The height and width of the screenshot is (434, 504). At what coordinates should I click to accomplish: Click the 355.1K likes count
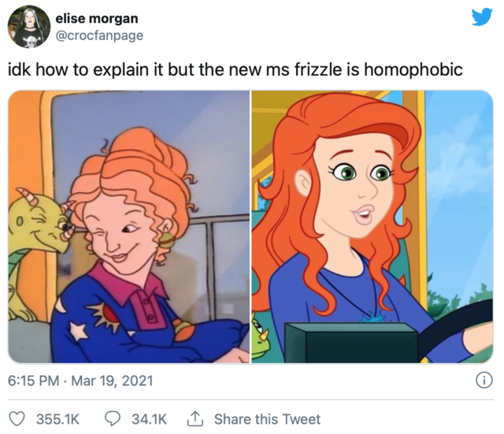point(57,419)
